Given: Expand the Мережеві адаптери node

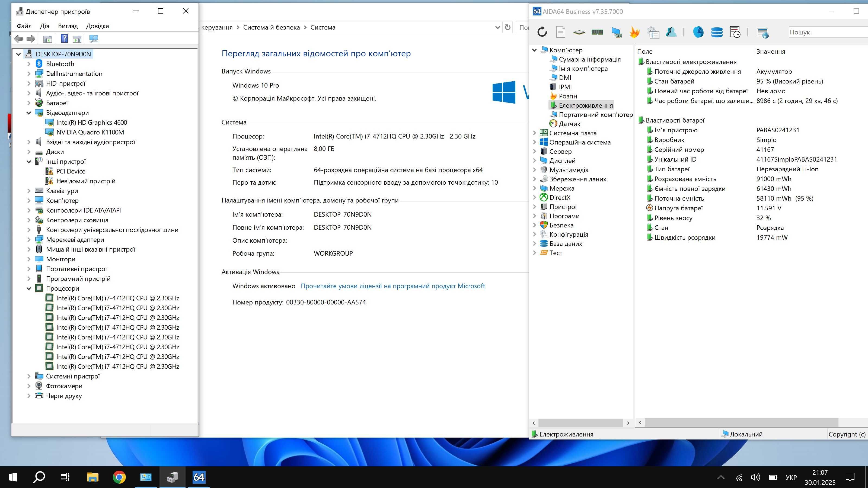Looking at the screenshot, I should click(29, 240).
